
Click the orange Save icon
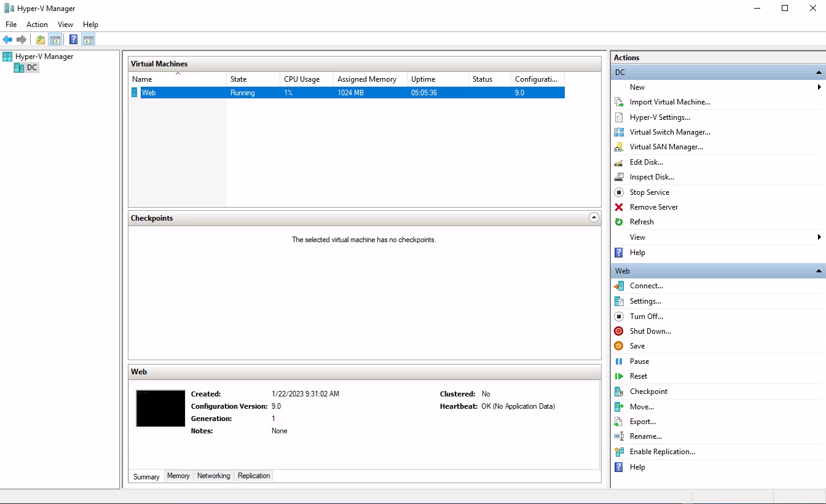click(619, 346)
